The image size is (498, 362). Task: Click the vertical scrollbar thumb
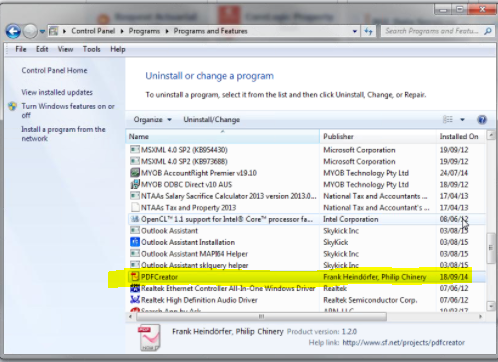point(490,248)
